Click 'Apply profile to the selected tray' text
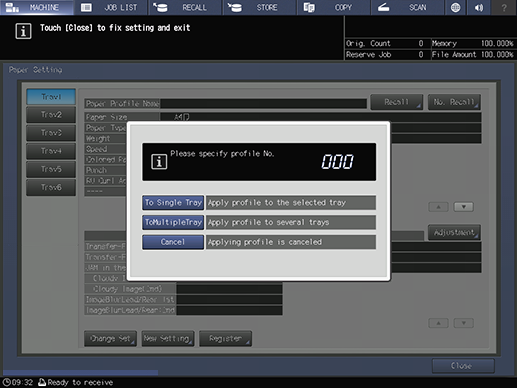Viewport: 517px width, 388px height. 277,203
